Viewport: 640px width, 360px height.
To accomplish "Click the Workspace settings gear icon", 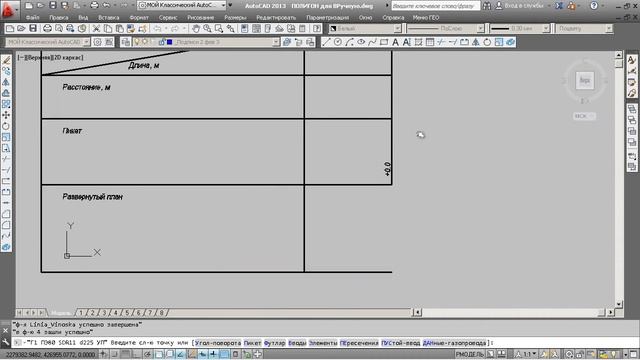I will [98, 42].
